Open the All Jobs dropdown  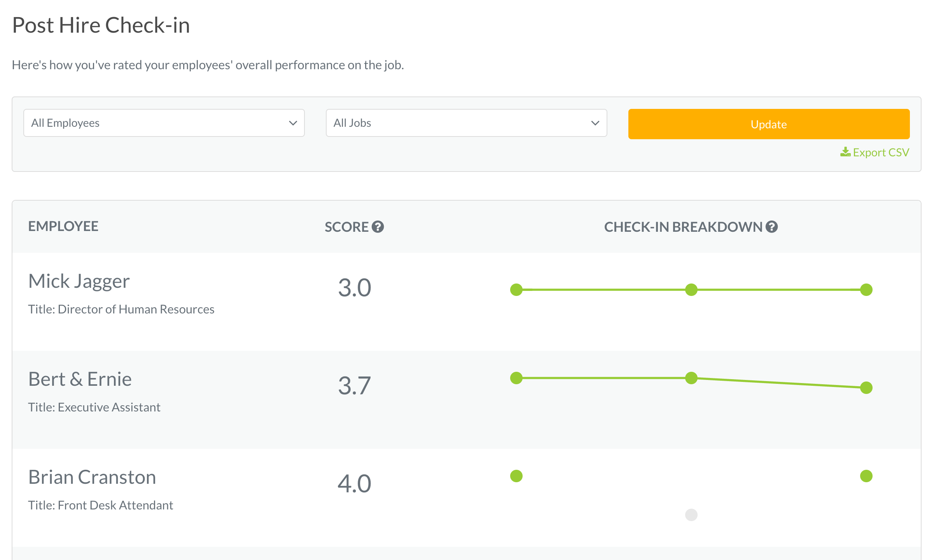click(466, 123)
